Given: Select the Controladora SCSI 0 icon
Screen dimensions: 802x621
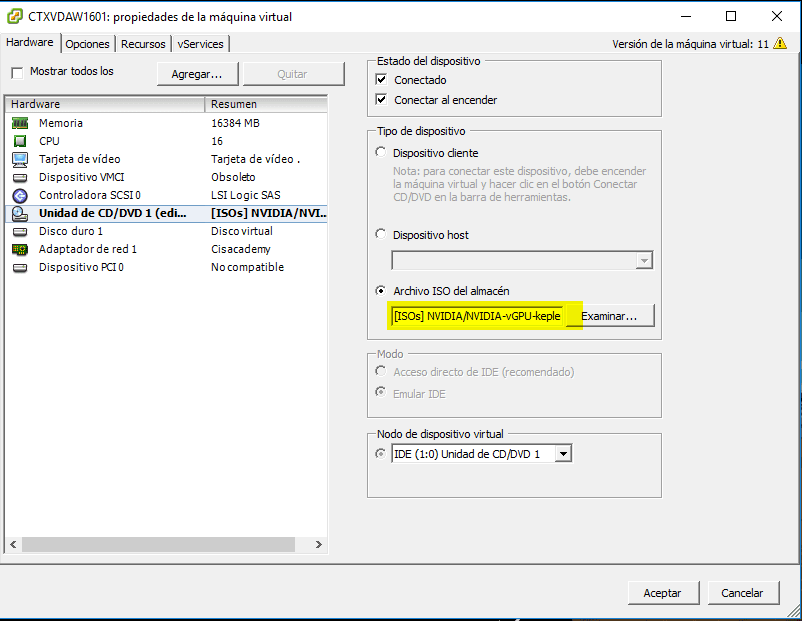Looking at the screenshot, I should click(x=20, y=195).
